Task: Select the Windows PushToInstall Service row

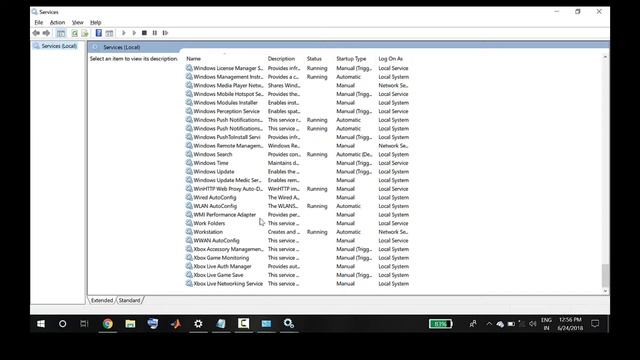Action: pos(298,137)
